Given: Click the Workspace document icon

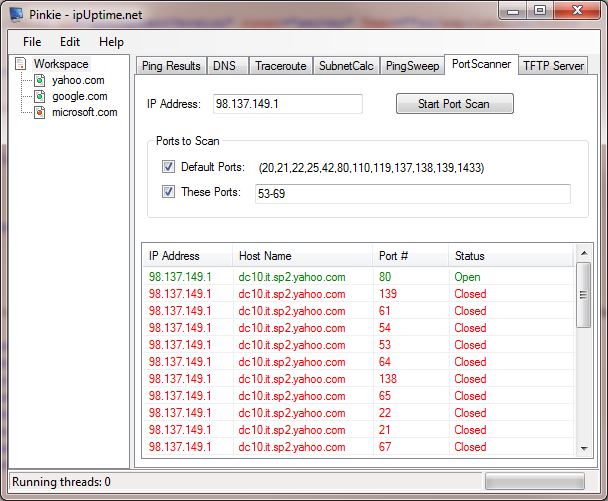Looking at the screenshot, I should pos(21,64).
